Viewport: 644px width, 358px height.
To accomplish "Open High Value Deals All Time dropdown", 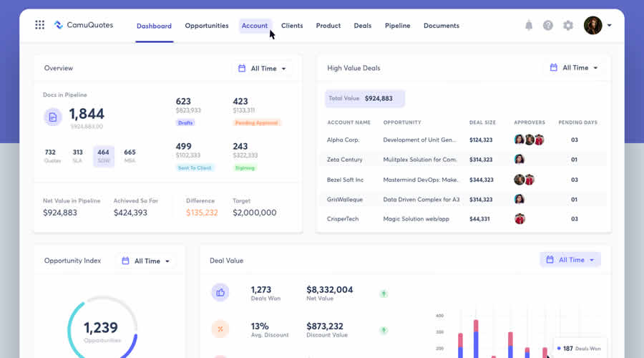I will 575,68.
